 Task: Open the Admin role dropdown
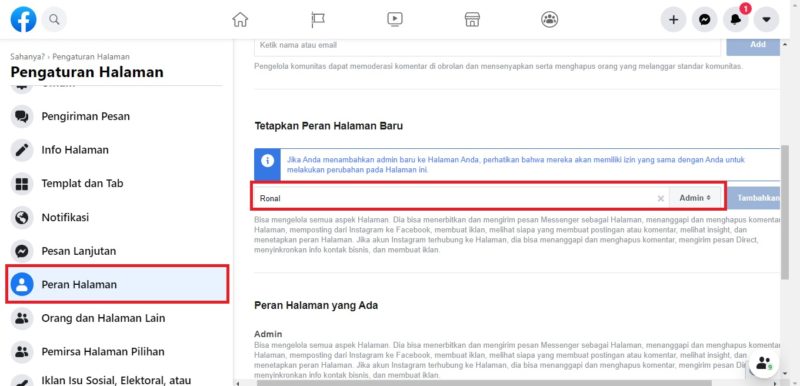tap(695, 198)
